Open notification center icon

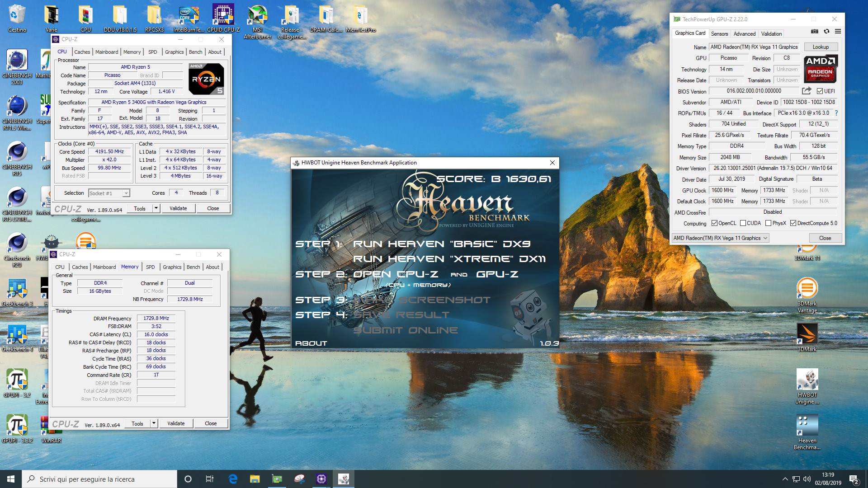click(854, 479)
